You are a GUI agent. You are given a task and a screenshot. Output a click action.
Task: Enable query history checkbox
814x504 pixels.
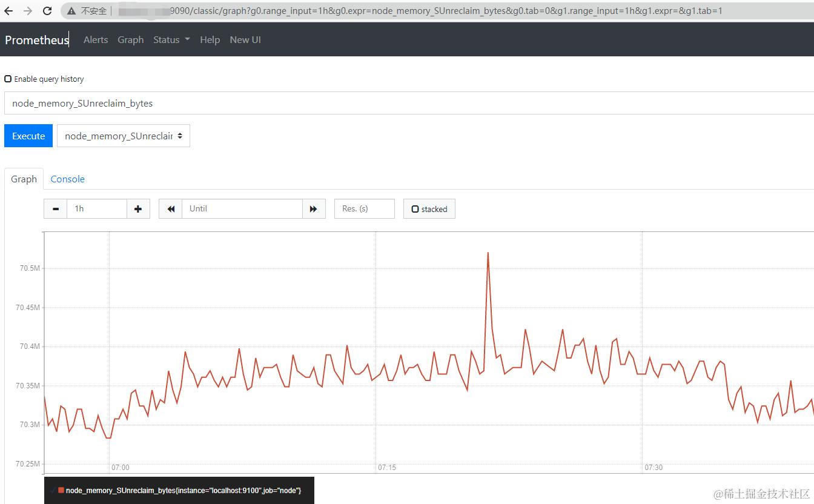coord(8,79)
